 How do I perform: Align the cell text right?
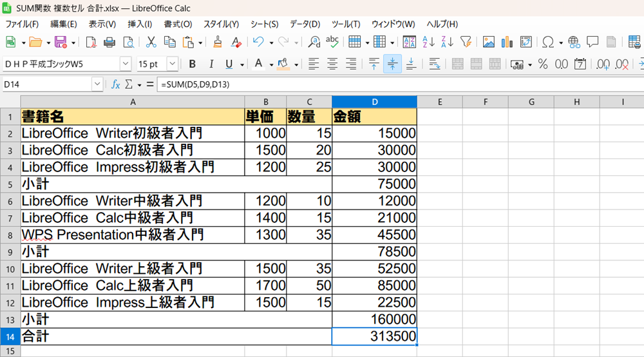[x=351, y=64]
